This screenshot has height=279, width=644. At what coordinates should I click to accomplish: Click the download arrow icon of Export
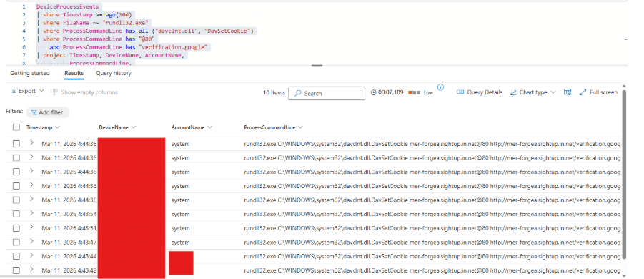tap(14, 91)
